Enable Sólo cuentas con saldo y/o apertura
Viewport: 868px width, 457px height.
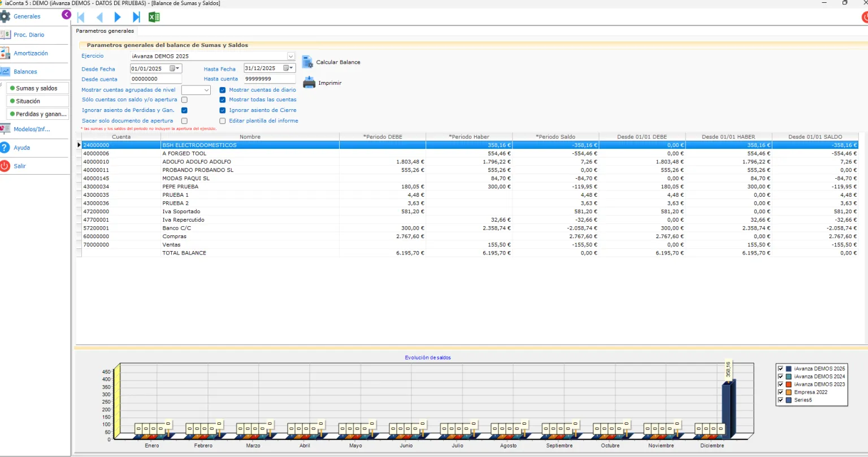pos(184,100)
